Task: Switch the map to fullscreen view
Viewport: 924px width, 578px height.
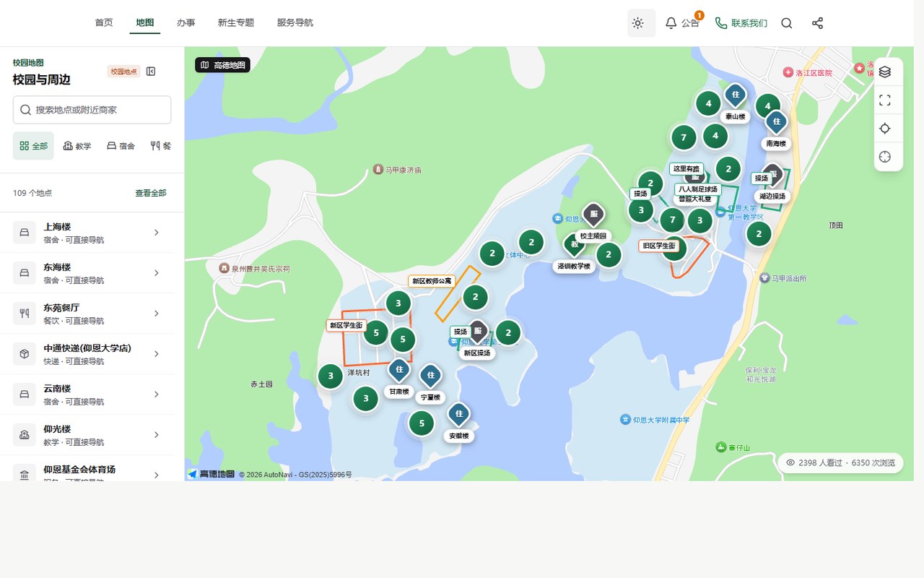Action: [x=885, y=100]
